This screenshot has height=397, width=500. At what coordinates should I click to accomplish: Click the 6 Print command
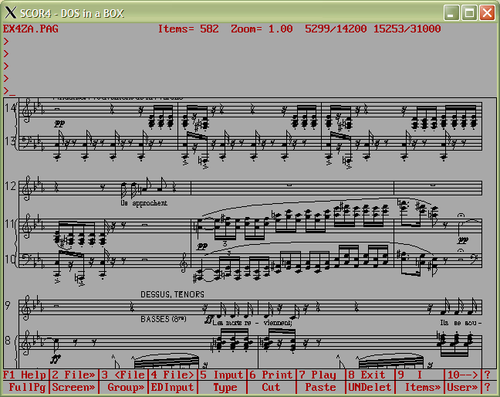click(x=271, y=375)
